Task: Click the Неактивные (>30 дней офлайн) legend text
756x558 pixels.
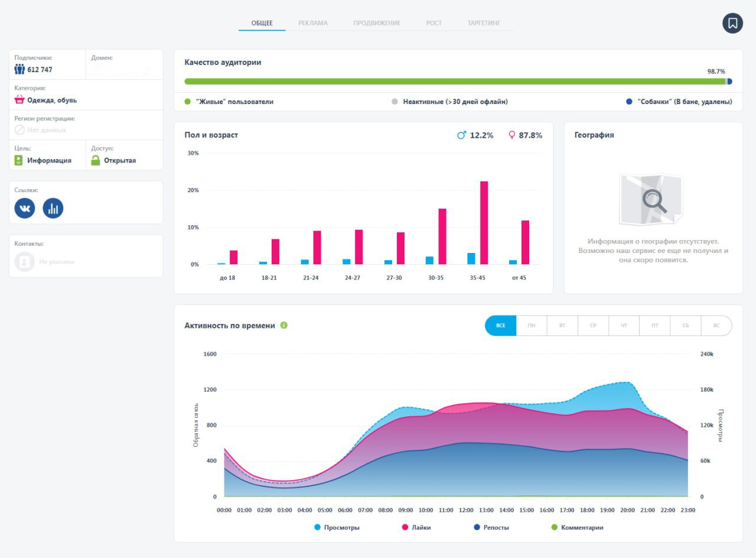Action: coord(455,102)
